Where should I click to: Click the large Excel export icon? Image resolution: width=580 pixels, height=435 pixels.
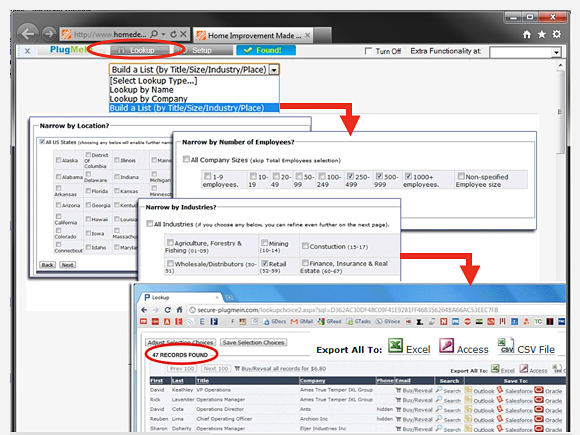[395, 346]
